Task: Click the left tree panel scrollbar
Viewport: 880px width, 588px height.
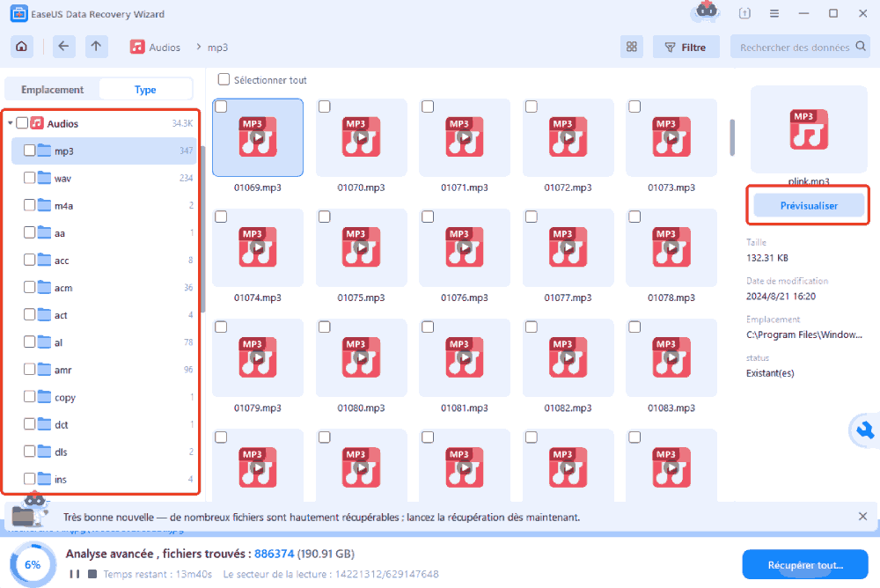Action: 202,228
